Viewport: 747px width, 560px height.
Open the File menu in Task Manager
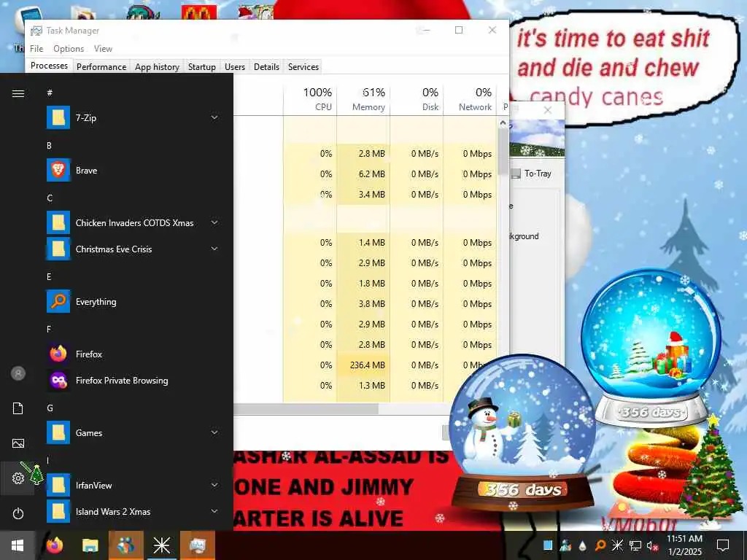(36, 49)
